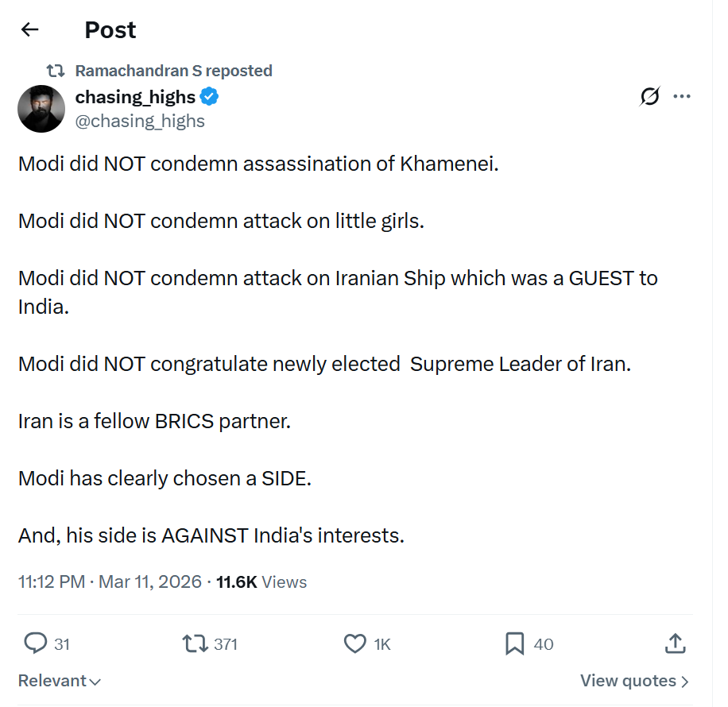Open the @chasing_highs handle
This screenshot has height=707, width=728.
(140, 121)
